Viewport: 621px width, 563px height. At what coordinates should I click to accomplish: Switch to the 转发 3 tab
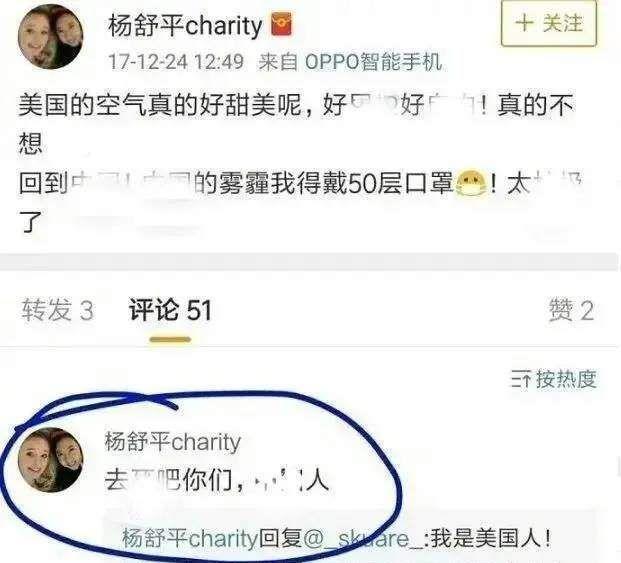pos(58,310)
